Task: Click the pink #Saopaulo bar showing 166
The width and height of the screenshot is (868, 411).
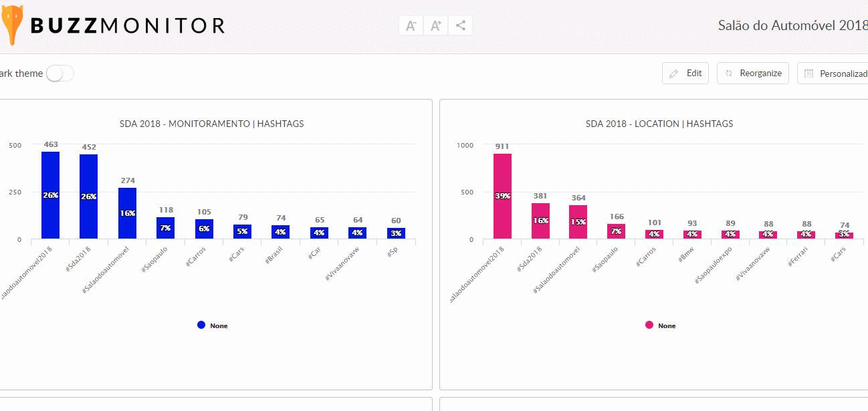Action: click(x=616, y=231)
